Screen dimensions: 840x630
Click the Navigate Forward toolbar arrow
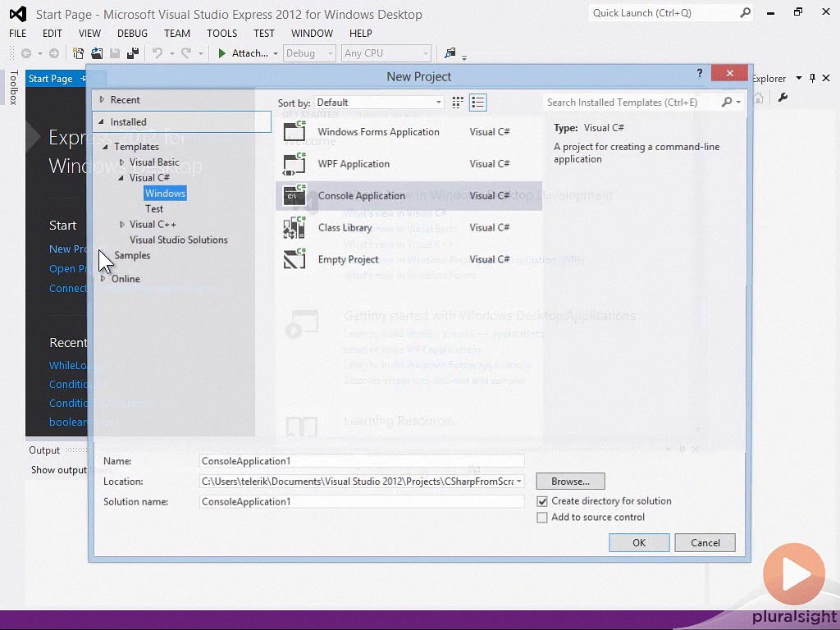(x=54, y=53)
